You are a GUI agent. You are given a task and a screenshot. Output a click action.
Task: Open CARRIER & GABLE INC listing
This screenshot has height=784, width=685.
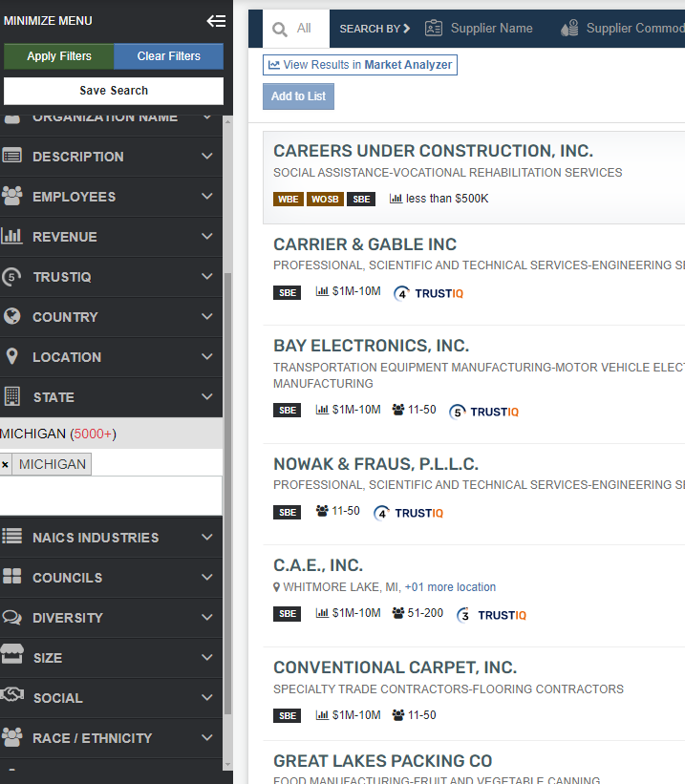click(365, 244)
